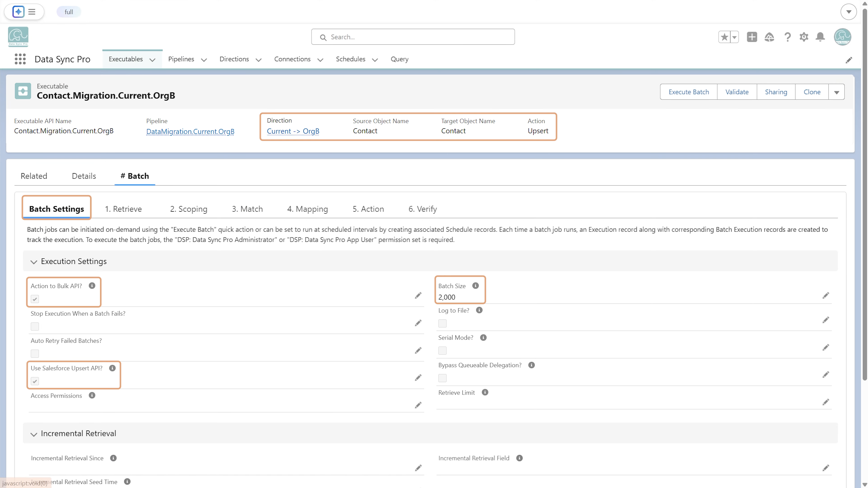Click the Data Sync Pro elephant logo
Screen dimensions: 868x488
(x=18, y=37)
